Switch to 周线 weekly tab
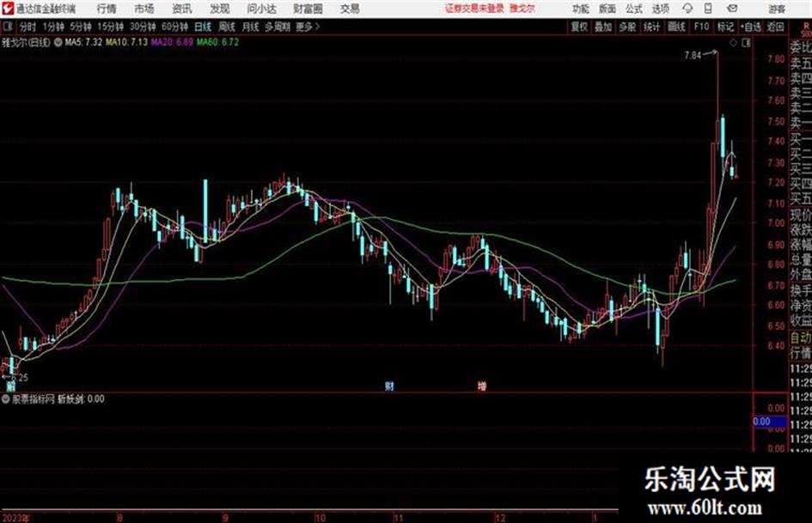The width and height of the screenshot is (812, 523). tap(227, 27)
